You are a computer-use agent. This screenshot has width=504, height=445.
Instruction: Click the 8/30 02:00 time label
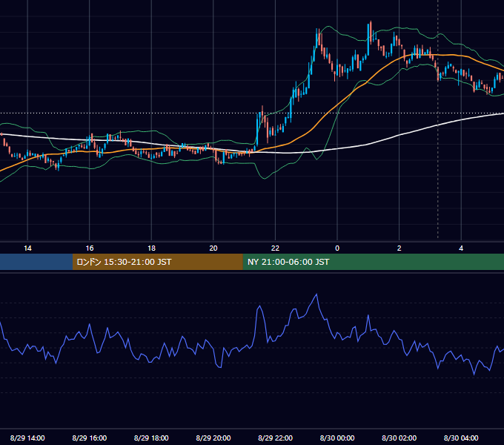click(399, 438)
